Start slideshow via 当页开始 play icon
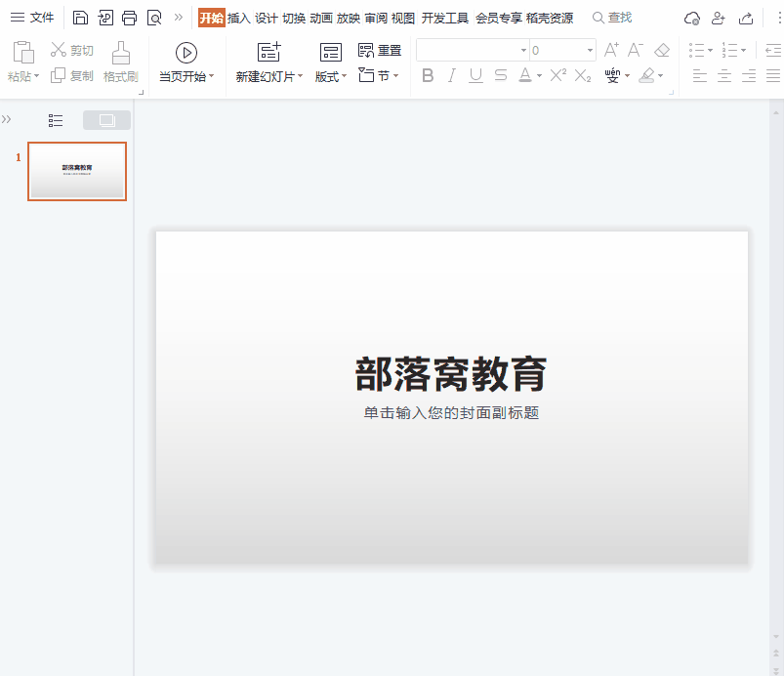Viewport: 784px width, 676px height. click(x=186, y=55)
